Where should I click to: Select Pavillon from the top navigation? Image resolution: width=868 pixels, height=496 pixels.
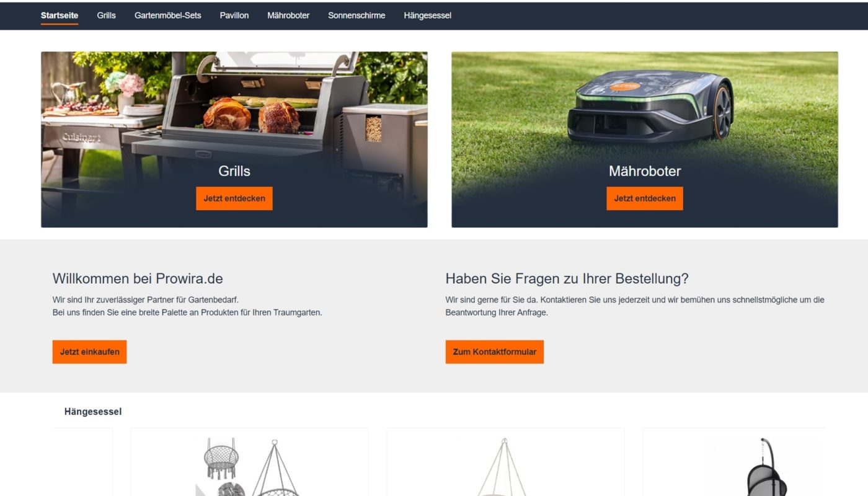[x=234, y=15]
